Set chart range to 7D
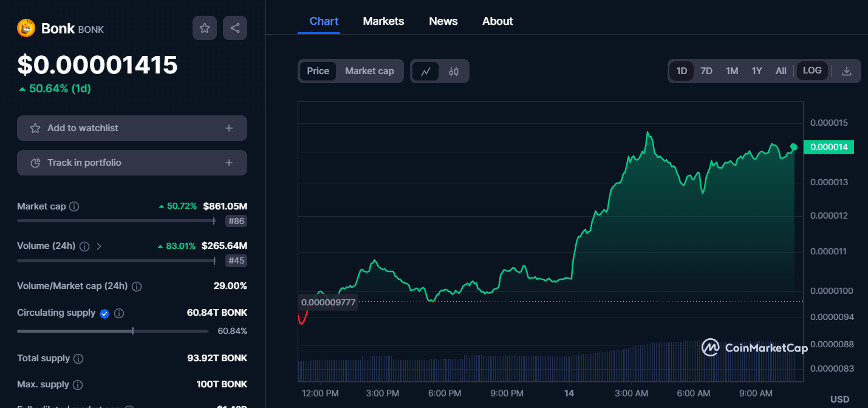The width and height of the screenshot is (868, 408). 706,71
